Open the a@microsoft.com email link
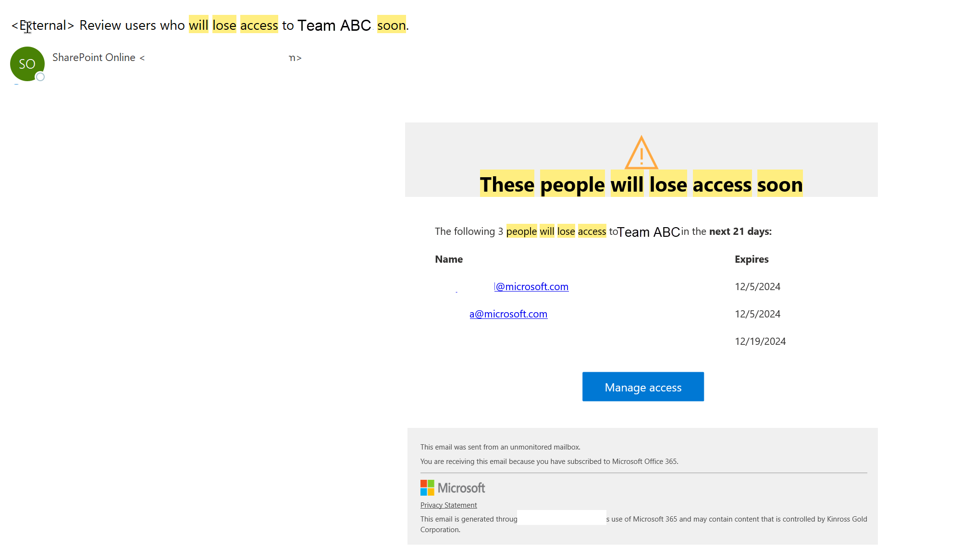This screenshot has height=560, width=962. pos(508,314)
